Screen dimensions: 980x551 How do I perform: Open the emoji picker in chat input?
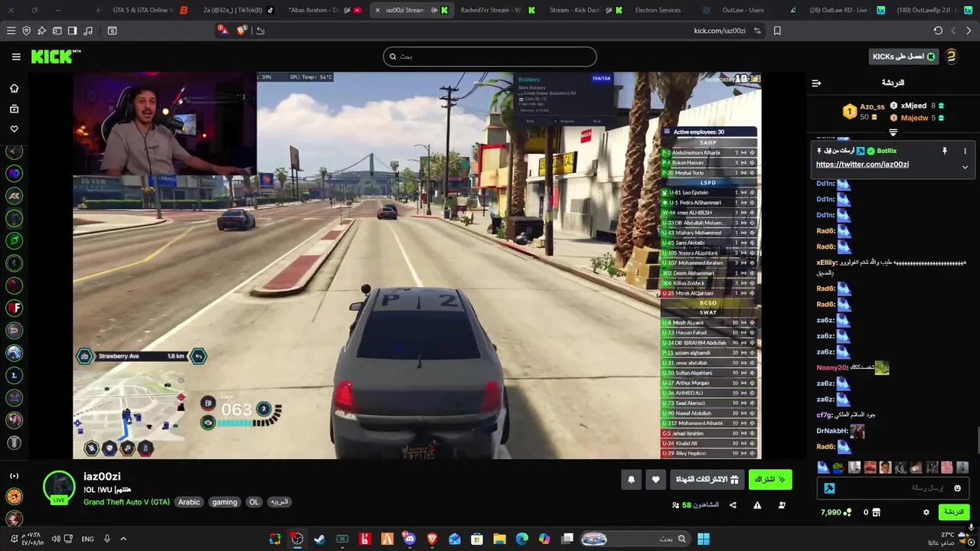pyautogui.click(x=957, y=487)
